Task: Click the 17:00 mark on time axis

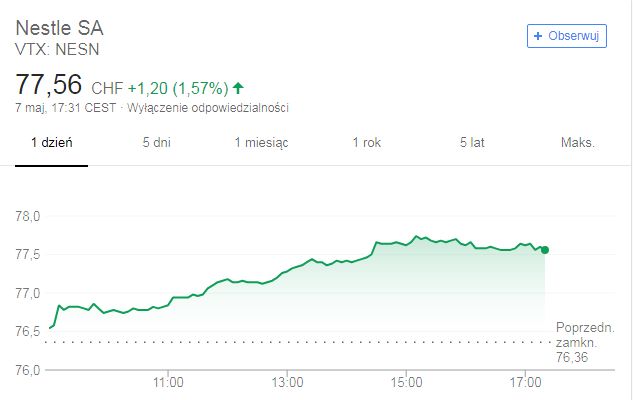Action: (524, 382)
